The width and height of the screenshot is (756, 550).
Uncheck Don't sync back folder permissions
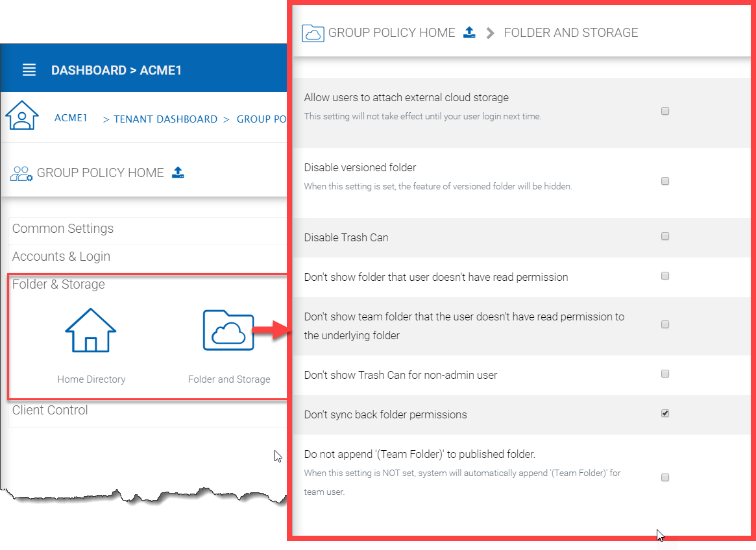pos(665,413)
